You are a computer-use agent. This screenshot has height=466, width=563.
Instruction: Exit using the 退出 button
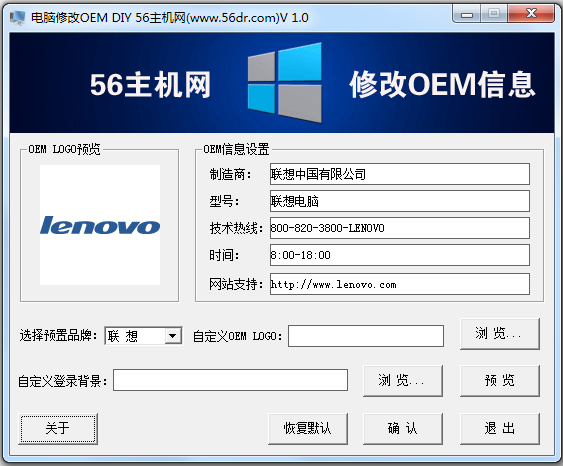[499, 429]
